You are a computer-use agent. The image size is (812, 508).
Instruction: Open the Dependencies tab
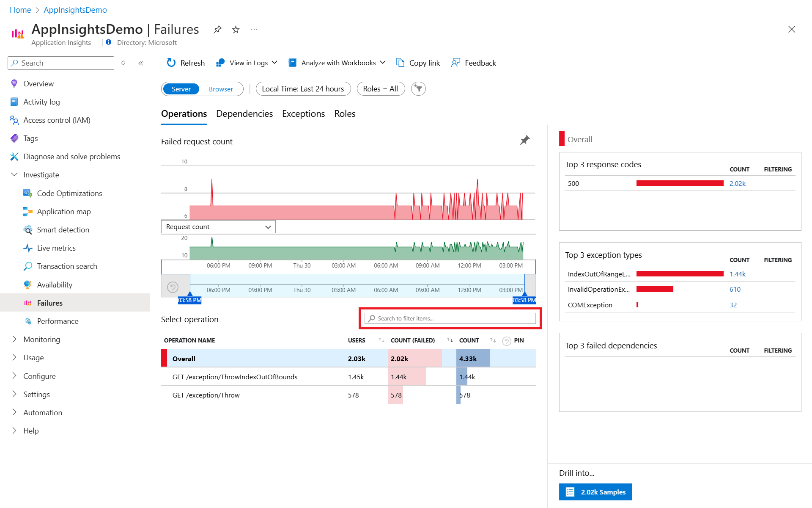click(x=244, y=113)
